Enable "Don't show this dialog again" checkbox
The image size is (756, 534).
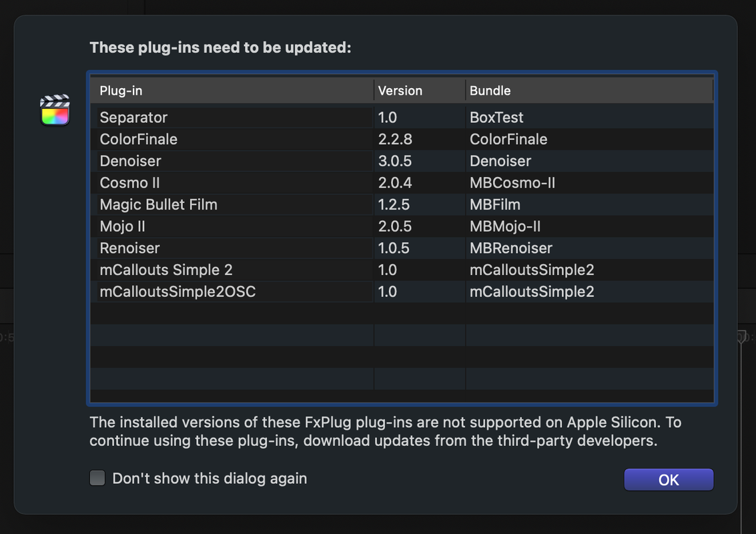(x=97, y=478)
